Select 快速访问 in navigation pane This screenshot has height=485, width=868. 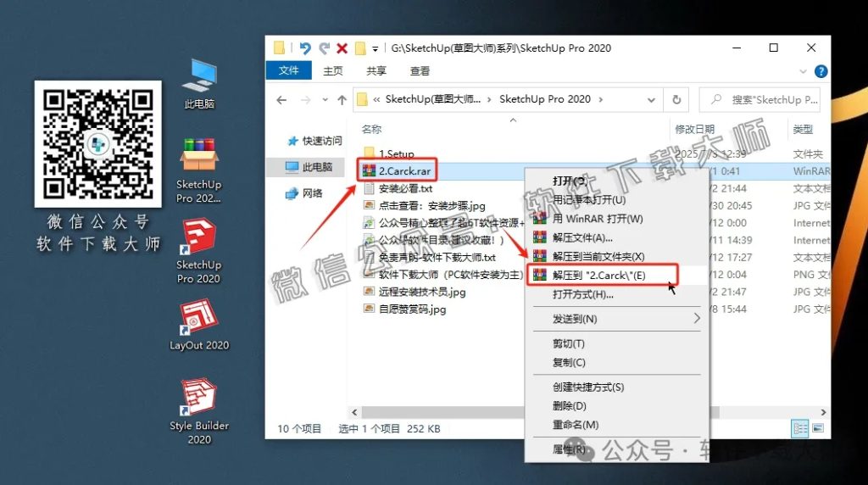(x=315, y=142)
